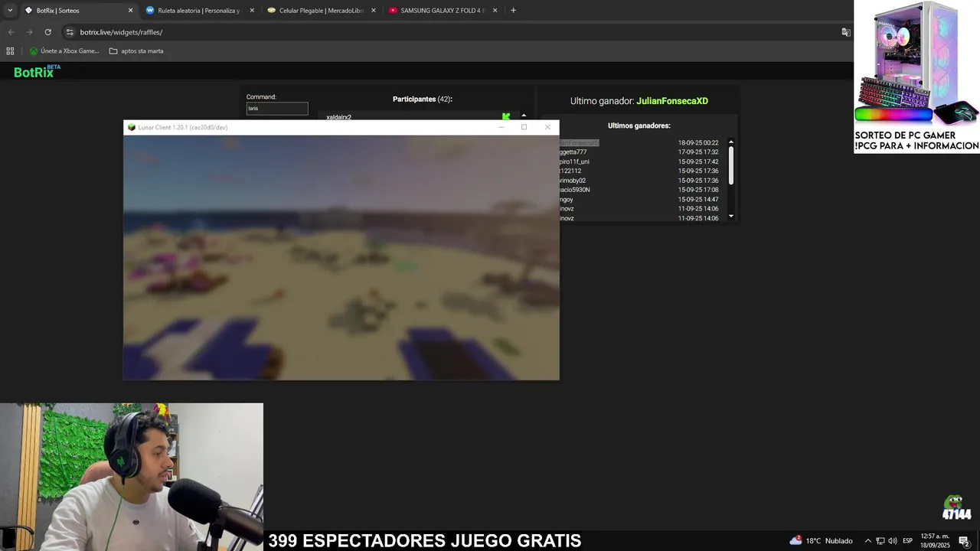Image resolution: width=980 pixels, height=551 pixels.
Task: Expand the tab search dropdown arrow
Action: [10, 11]
